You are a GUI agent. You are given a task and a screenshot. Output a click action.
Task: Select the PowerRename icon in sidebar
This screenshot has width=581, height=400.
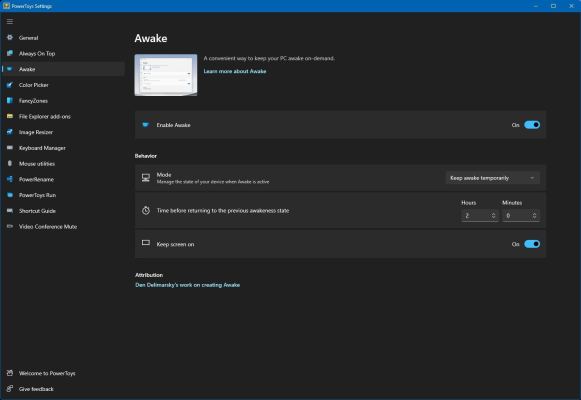coord(10,179)
